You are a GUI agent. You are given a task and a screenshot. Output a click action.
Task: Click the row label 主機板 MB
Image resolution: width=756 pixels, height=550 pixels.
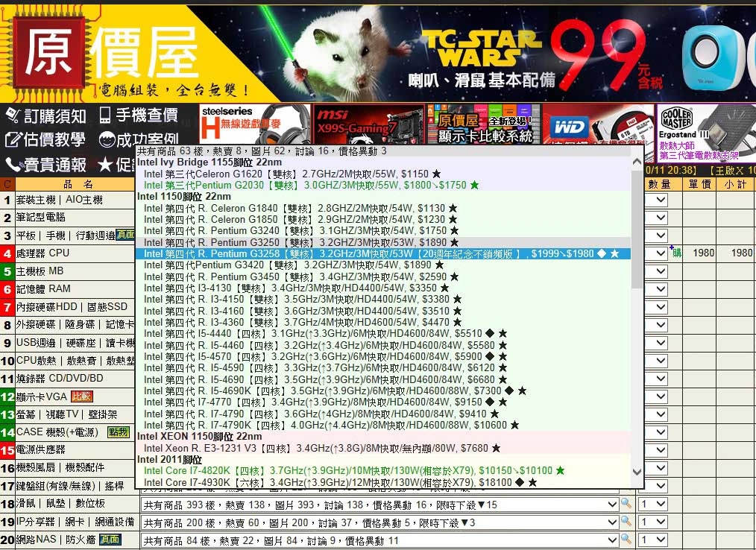pyautogui.click(x=40, y=271)
